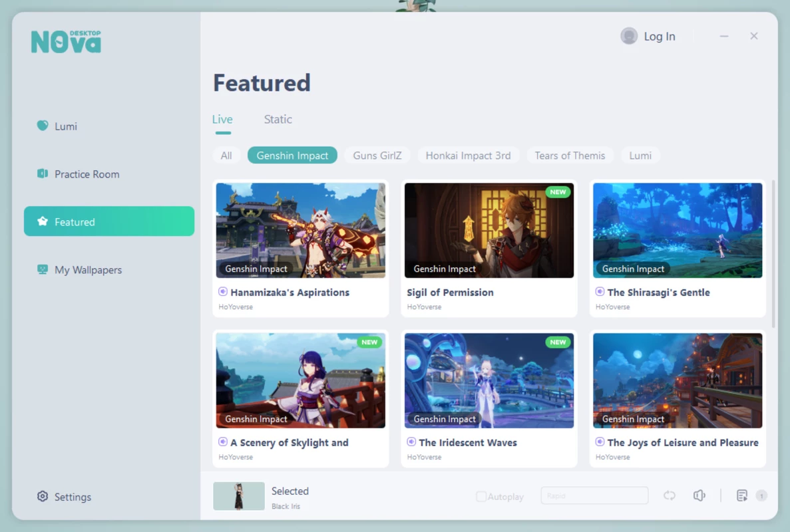The image size is (790, 532).
Task: Click the Sigil of Permission title text
Action: pyautogui.click(x=450, y=293)
